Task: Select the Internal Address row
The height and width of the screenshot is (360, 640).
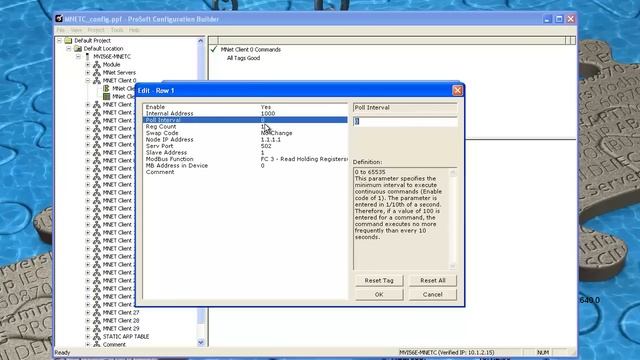Action: coord(245,113)
